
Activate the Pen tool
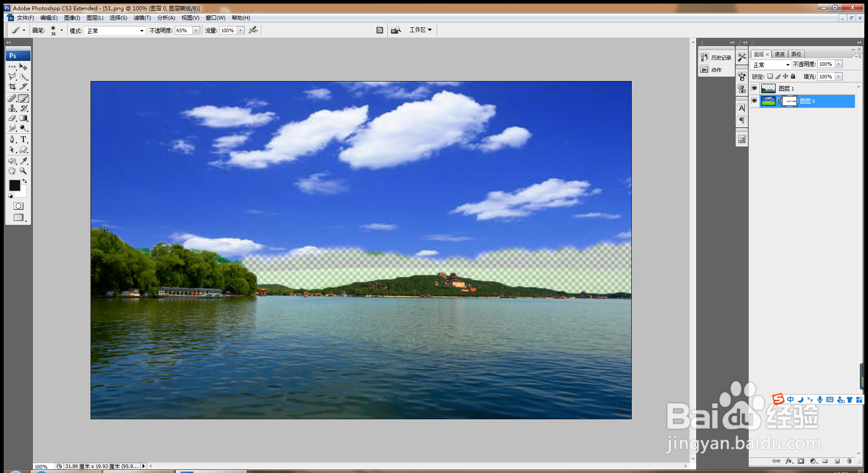12,140
